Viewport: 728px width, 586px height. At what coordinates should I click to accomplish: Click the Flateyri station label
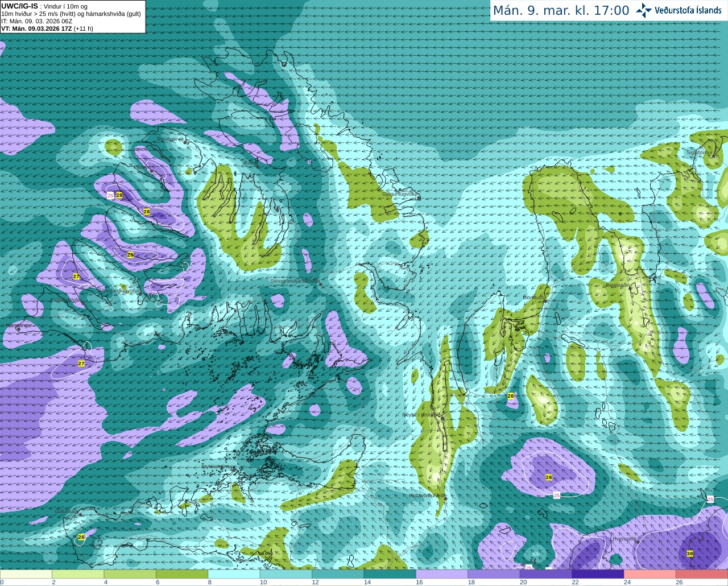141,167
